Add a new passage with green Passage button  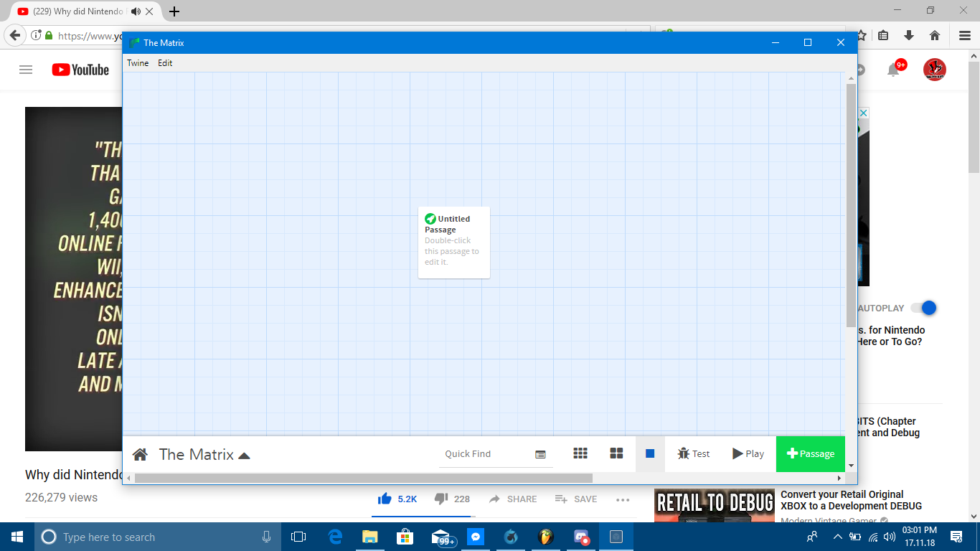(811, 453)
